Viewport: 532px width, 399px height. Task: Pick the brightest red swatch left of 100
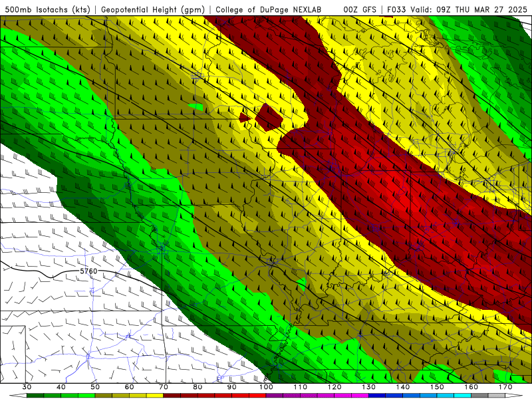tap(257, 396)
